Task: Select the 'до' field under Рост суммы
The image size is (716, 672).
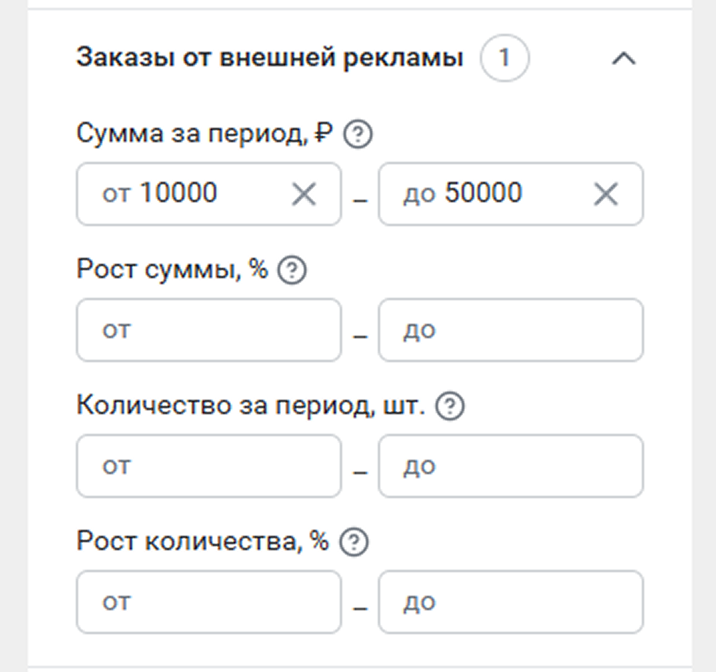Action: coord(511,330)
